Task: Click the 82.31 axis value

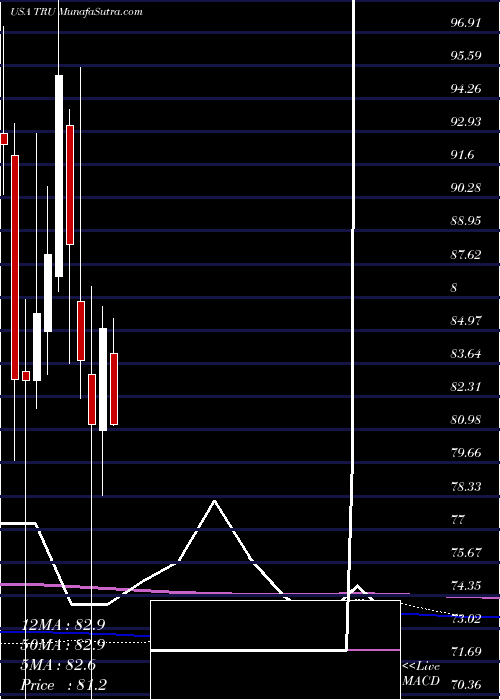Action: 466,387
